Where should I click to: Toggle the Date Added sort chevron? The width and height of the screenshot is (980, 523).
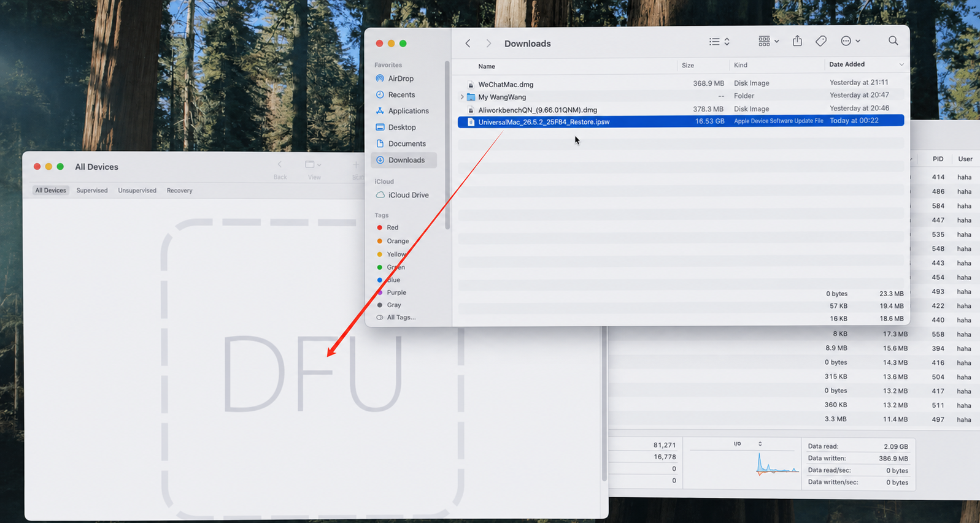pos(901,64)
